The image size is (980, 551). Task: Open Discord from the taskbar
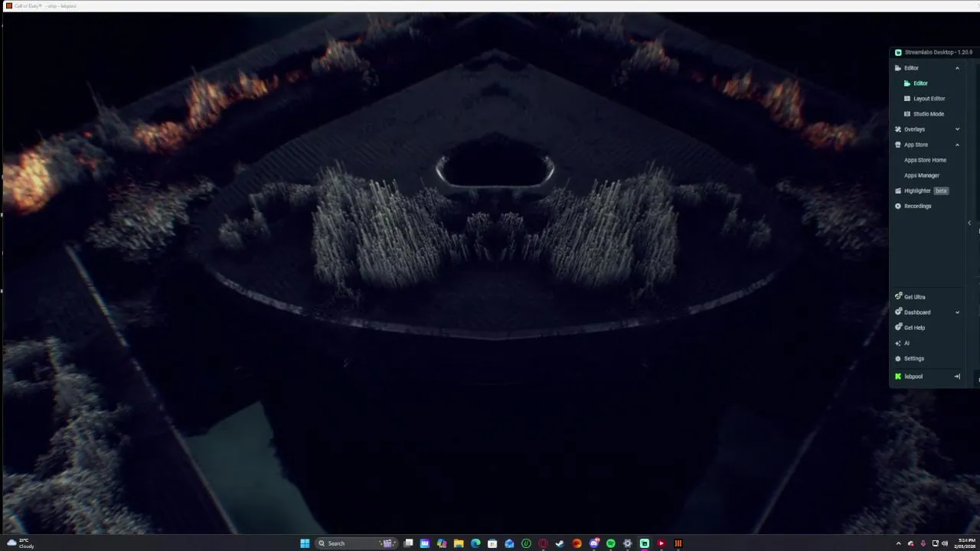[594, 543]
